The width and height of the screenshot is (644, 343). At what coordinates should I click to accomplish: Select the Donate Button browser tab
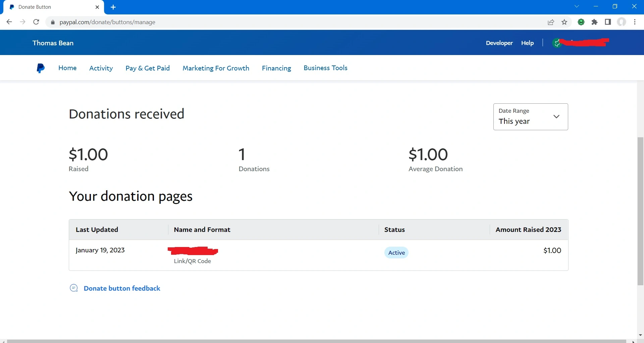[x=54, y=7]
